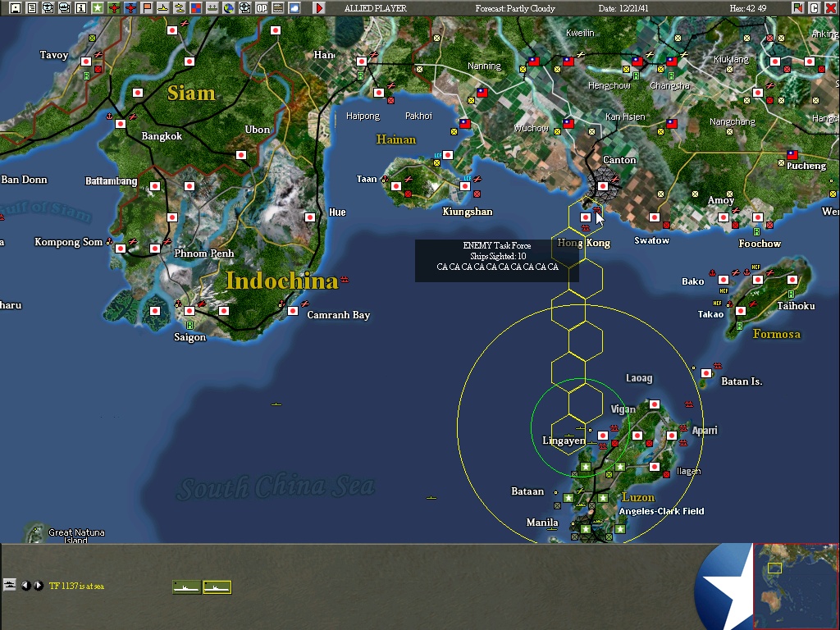Click the 'Hex: 42 49' readout
840x630 pixels.
[x=748, y=8]
